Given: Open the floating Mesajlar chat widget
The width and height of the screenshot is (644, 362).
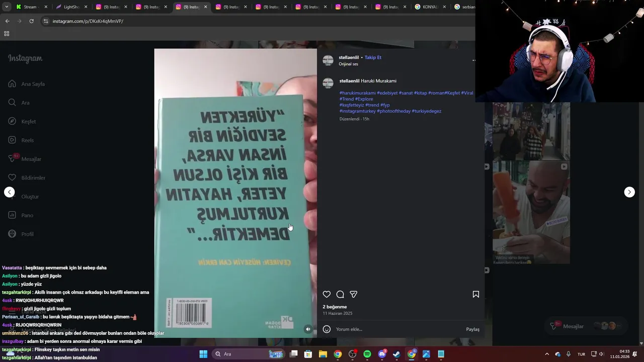Looking at the screenshot, I should tap(586, 326).
